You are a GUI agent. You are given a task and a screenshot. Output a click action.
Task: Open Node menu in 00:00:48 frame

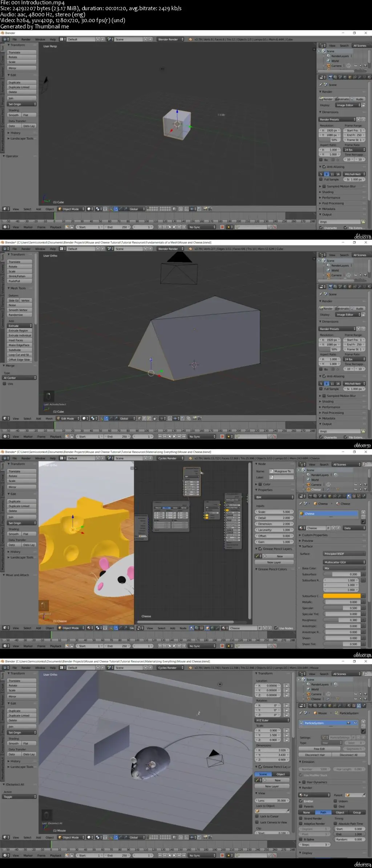183,628
